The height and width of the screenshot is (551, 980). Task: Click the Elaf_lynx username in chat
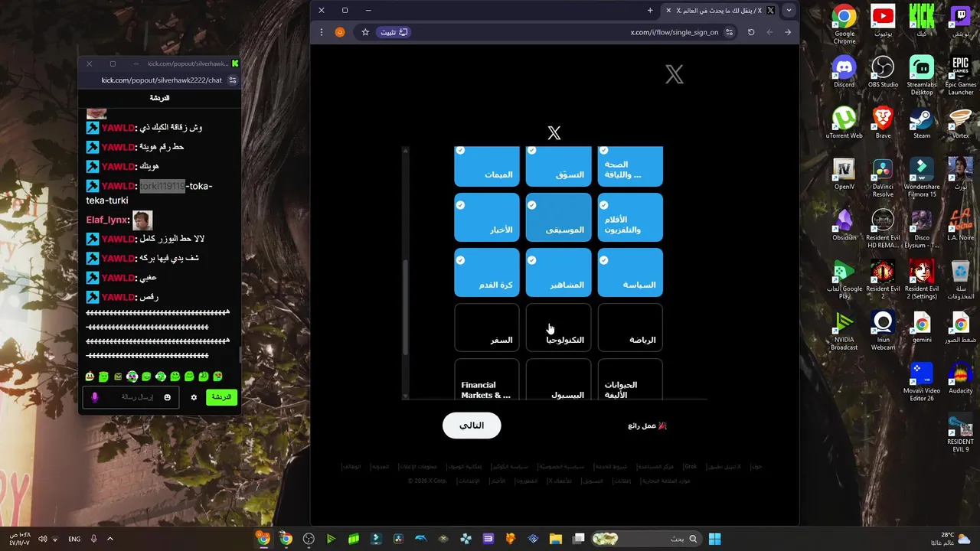coord(106,220)
